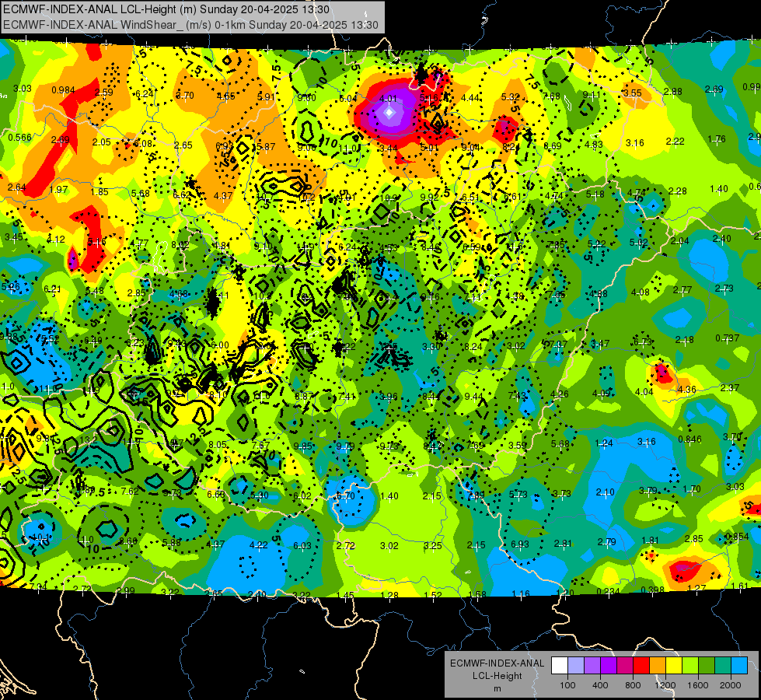Click the wind shear value 0.846
The height and width of the screenshot is (700, 761).
pos(689,439)
